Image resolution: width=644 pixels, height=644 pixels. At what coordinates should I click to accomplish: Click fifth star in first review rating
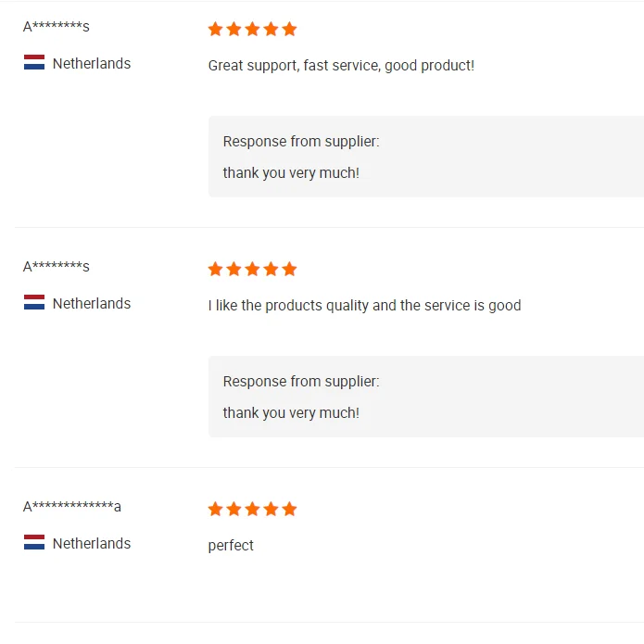point(289,29)
